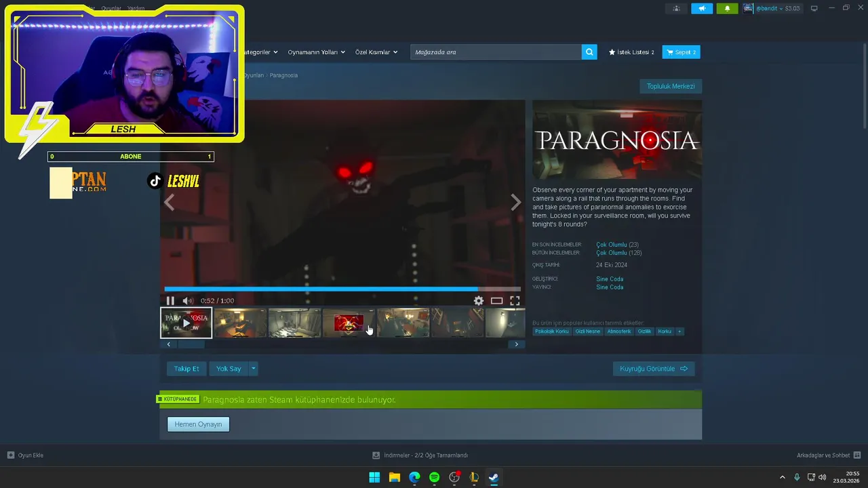Select the trailer video thumbnail
This screenshot has height=488, width=868.
point(186,323)
